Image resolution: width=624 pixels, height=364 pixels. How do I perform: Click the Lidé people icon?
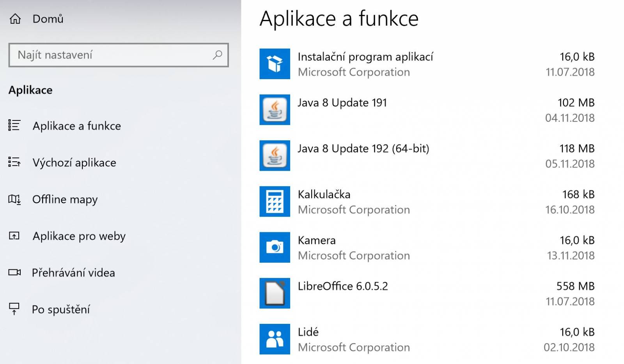(x=275, y=339)
